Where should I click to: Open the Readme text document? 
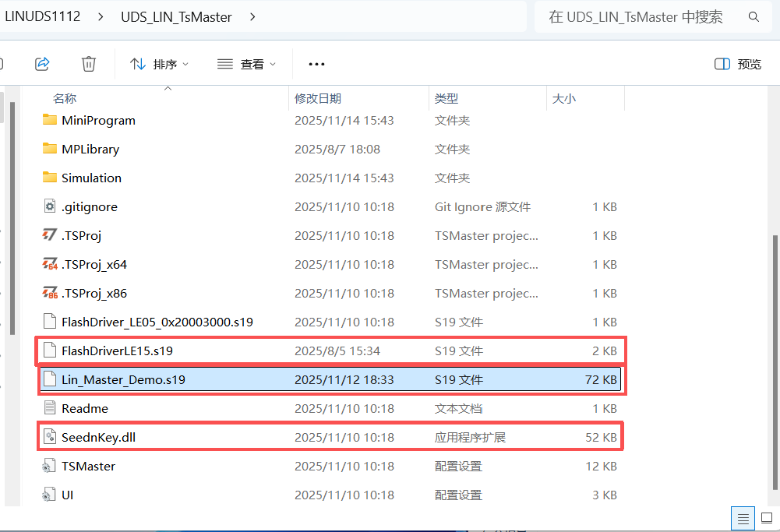(84, 408)
